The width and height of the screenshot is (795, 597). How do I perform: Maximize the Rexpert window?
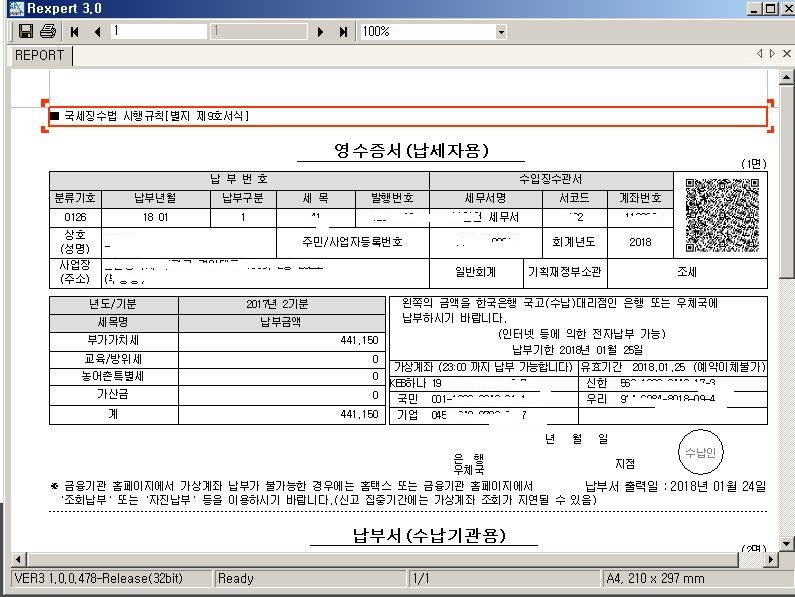[770, 9]
